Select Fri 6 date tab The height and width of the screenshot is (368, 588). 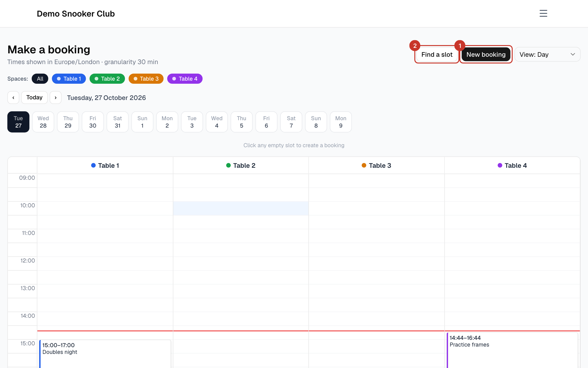pyautogui.click(x=266, y=122)
